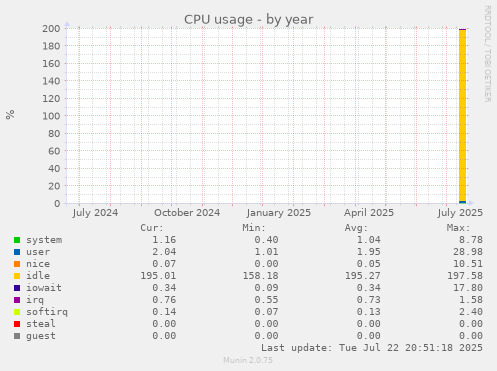
Task: Click the RRDTOOL / TOBI OETIKER watermark
Action: coord(487,54)
